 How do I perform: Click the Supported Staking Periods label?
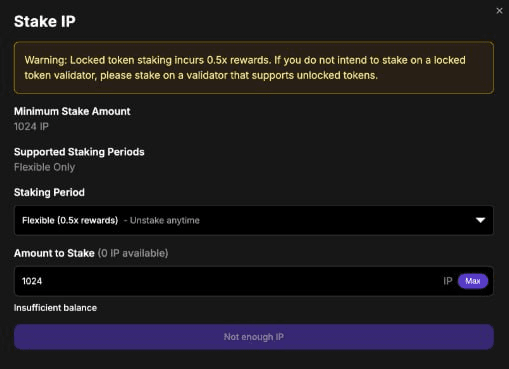[79, 152]
